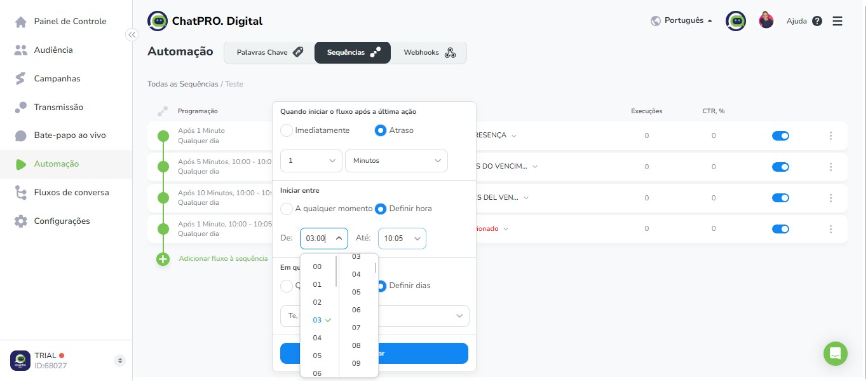The height and width of the screenshot is (381, 868).
Task: Open three-dot menu for second sequence row
Action: (x=831, y=167)
